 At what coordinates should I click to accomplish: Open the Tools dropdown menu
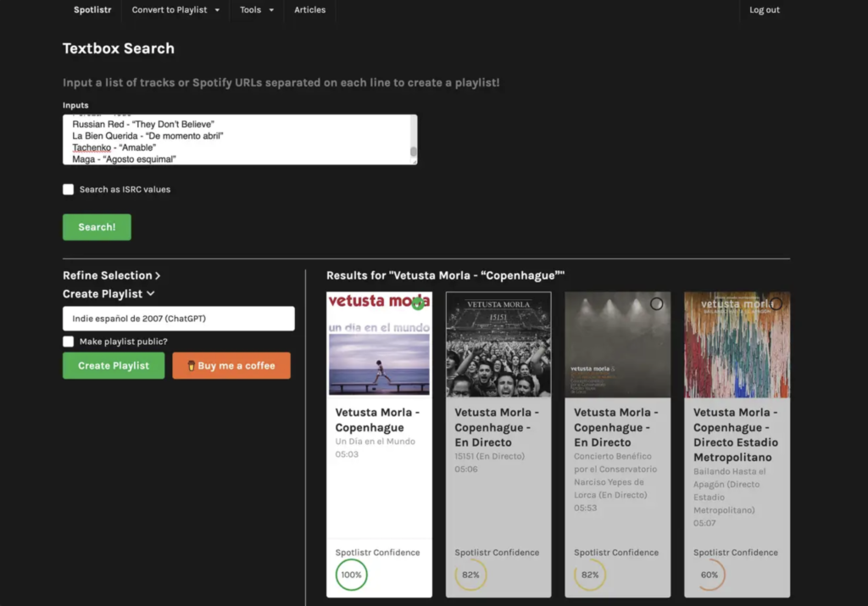[257, 10]
